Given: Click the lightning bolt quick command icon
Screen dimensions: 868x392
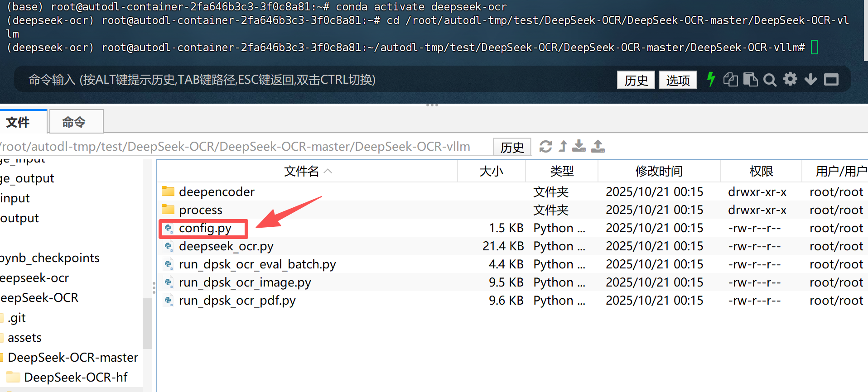Looking at the screenshot, I should tap(711, 80).
